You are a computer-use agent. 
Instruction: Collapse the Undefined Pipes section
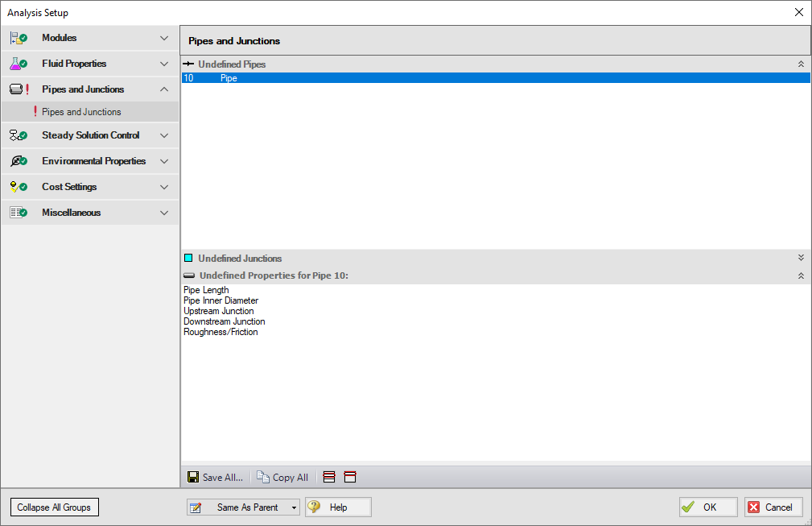point(801,64)
